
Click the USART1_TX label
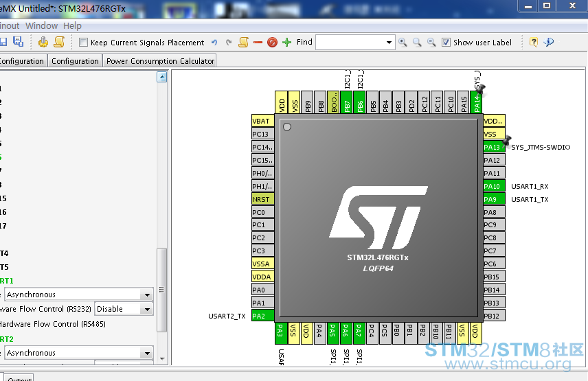coord(530,199)
